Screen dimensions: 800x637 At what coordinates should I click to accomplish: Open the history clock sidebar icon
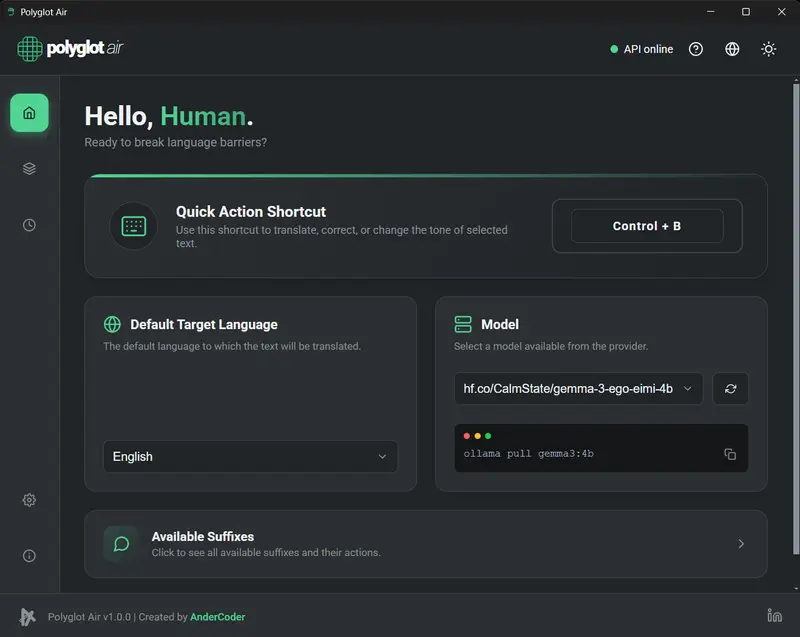(x=29, y=225)
